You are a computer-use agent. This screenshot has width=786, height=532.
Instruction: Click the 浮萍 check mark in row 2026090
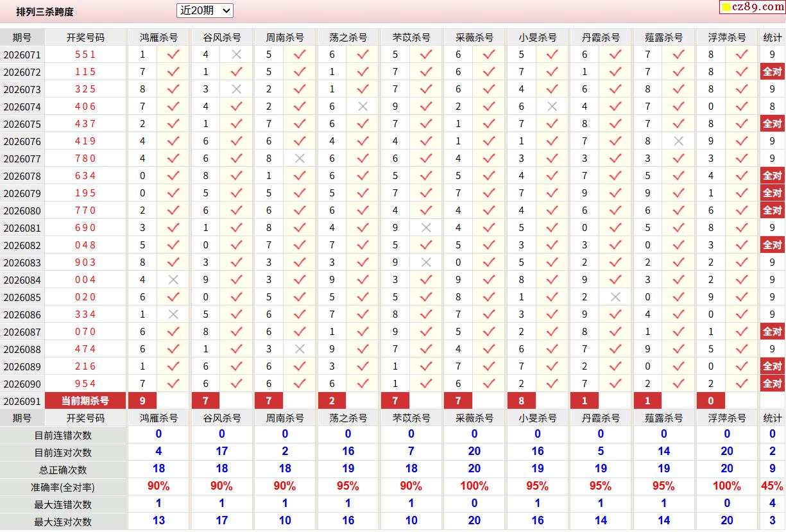(742, 384)
